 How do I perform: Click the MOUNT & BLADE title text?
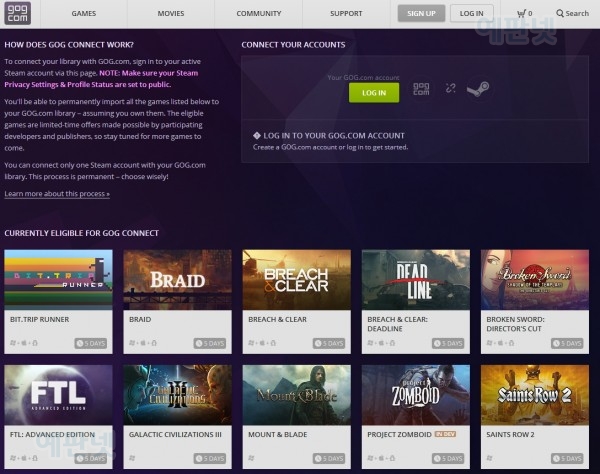(x=277, y=435)
